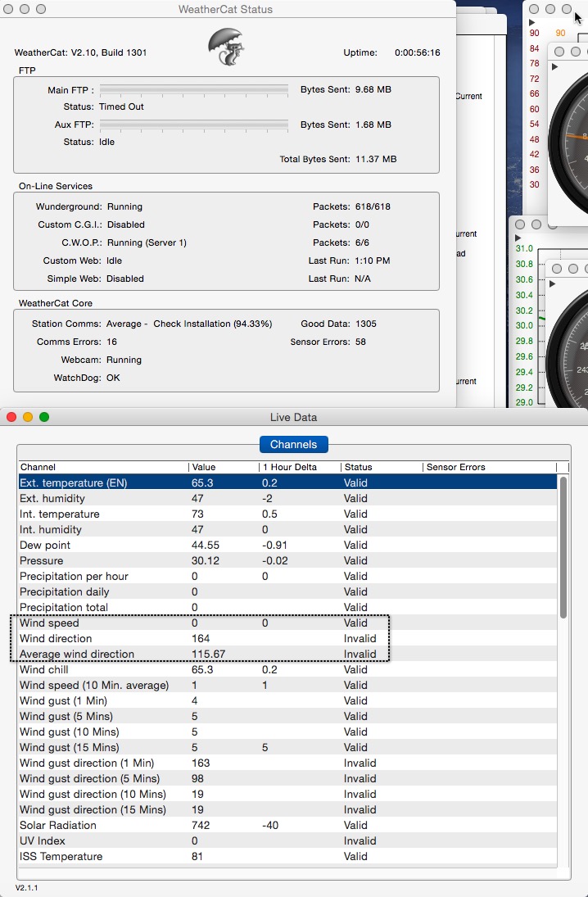
Task: Select the ISS Temperature row
Action: click(x=287, y=856)
